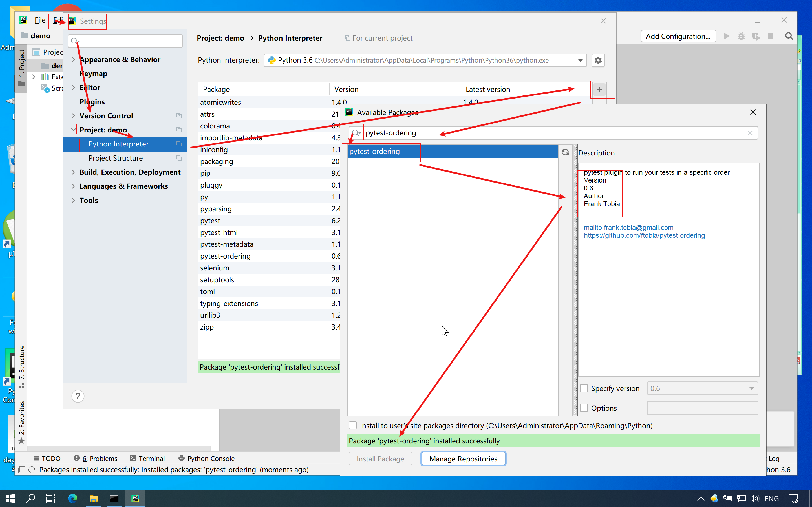Click Manage Repositories button
812x507 pixels.
pyautogui.click(x=463, y=459)
